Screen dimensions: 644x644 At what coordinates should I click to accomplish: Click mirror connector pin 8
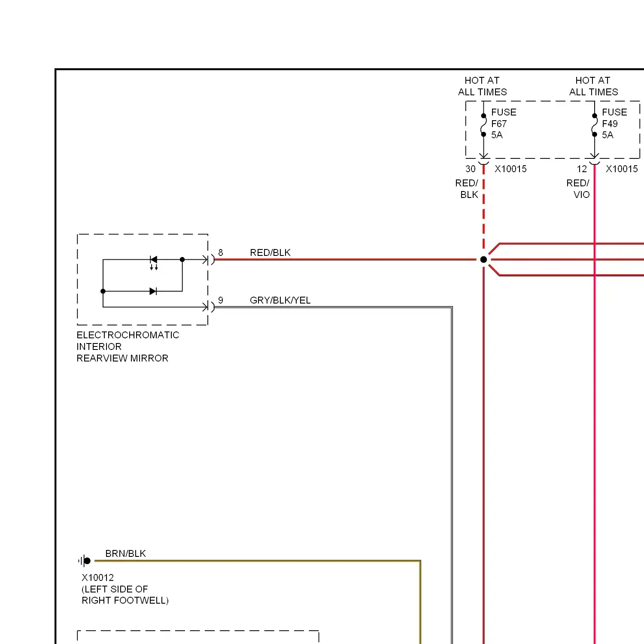[x=221, y=252]
